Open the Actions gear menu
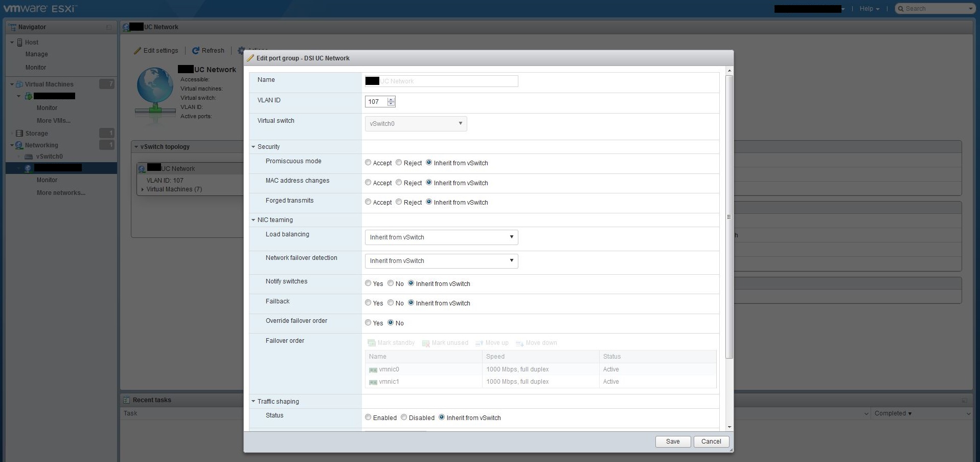The height and width of the screenshot is (462, 980). pos(242,51)
